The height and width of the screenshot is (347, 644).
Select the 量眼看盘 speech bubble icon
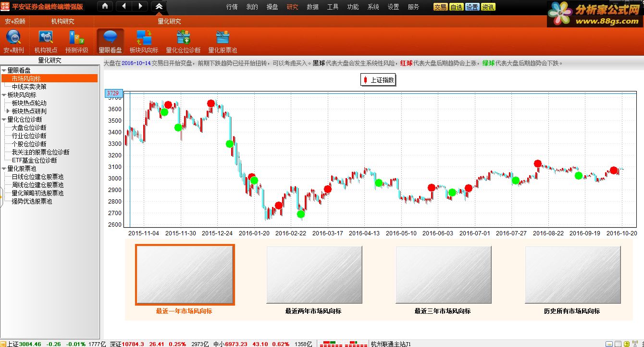pos(111,38)
